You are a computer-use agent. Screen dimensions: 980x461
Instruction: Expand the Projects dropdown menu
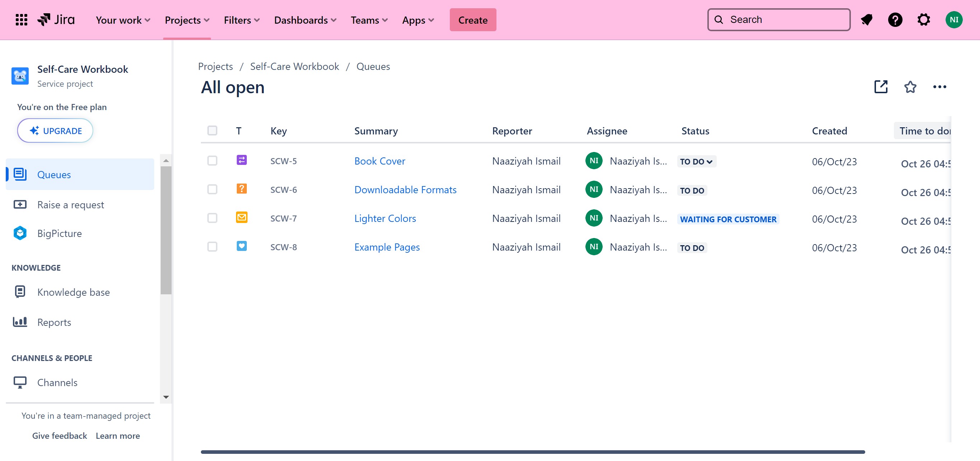click(187, 20)
